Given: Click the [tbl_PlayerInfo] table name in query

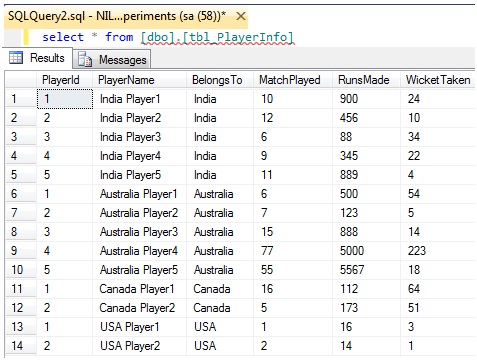Looking at the screenshot, I should coord(238,37).
